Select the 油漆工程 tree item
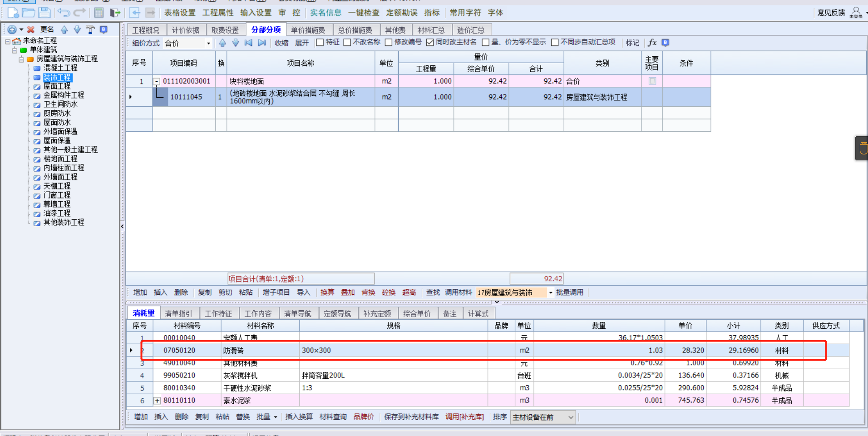 pyautogui.click(x=57, y=213)
